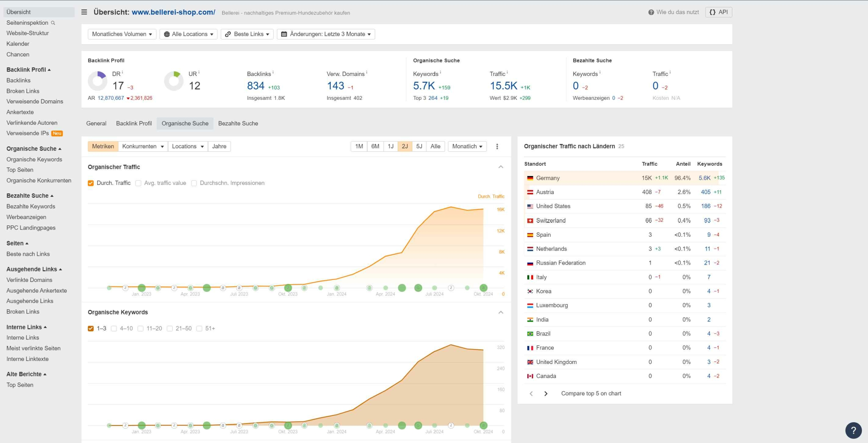Image resolution: width=868 pixels, height=443 pixels.
Task: Go to previous page of countries
Action: point(531,393)
